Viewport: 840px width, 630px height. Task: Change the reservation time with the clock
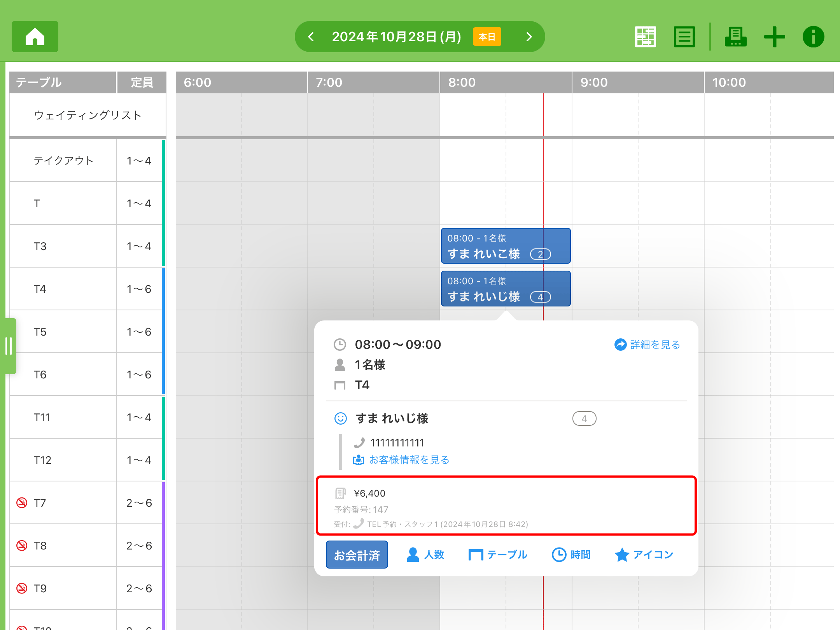pos(571,555)
